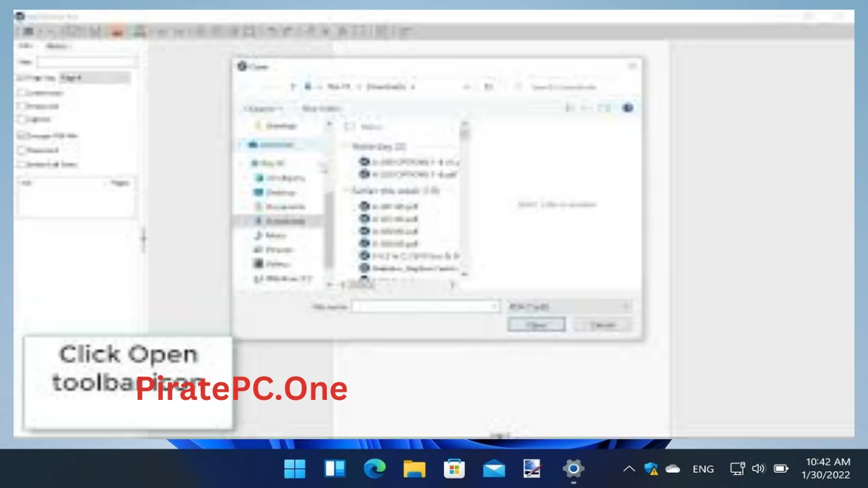Click the ENG language indicator
Screen dimensions: 868x488
(703, 468)
